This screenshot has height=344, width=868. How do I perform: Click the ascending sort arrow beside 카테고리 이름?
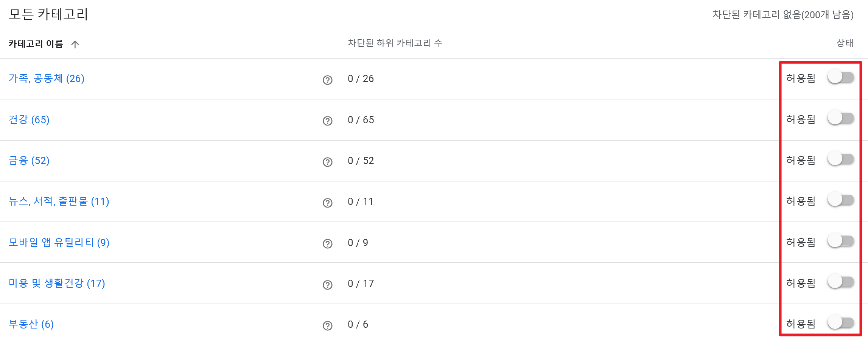click(x=76, y=44)
